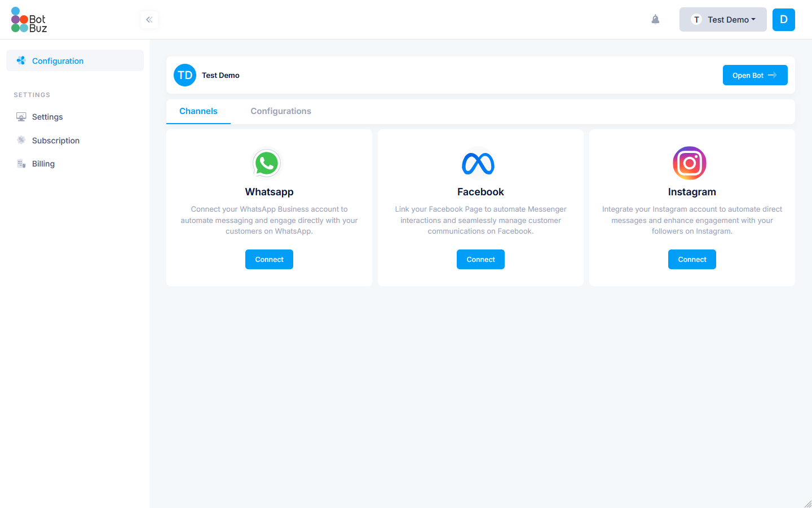
Task: Click the Settings monitor icon
Action: (21, 117)
